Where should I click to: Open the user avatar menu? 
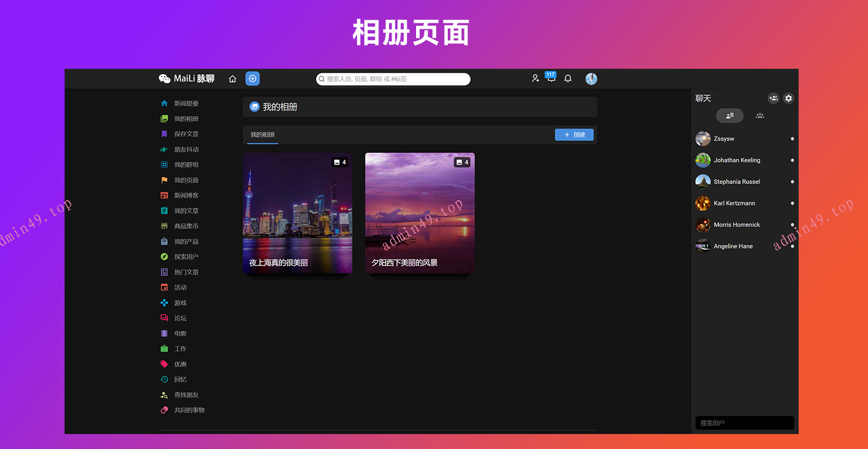coord(591,79)
